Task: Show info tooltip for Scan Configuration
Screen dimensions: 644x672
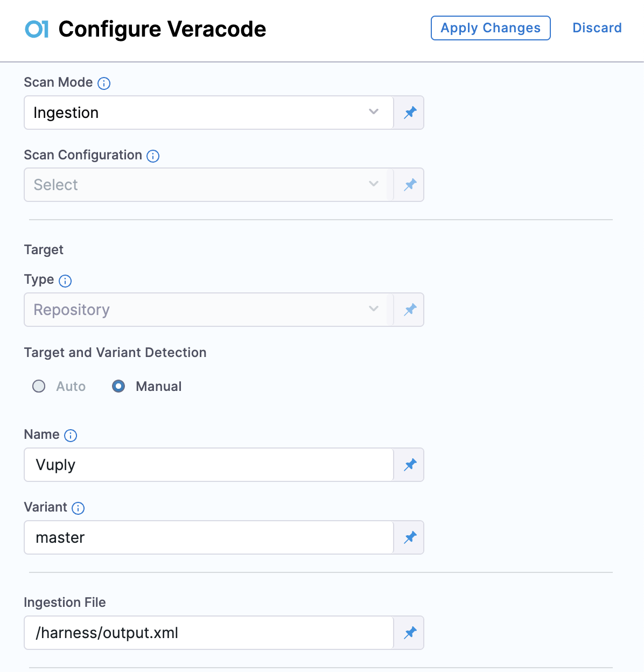Action: [x=153, y=156]
